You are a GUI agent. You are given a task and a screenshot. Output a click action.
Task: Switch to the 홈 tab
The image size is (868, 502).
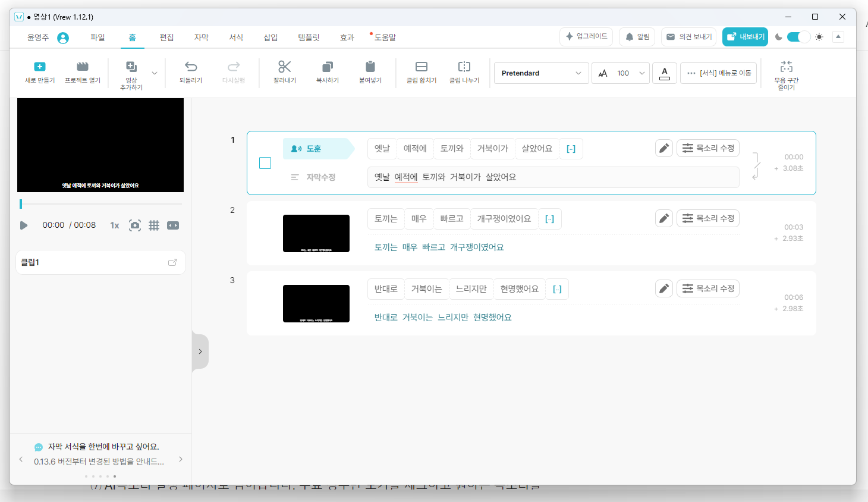[x=132, y=37]
